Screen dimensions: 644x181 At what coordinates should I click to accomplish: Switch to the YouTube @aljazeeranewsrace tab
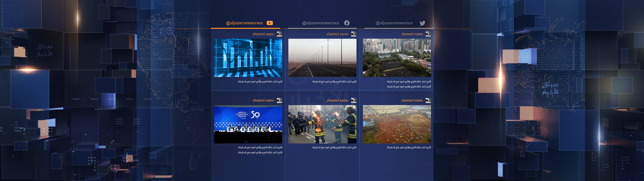(244, 23)
